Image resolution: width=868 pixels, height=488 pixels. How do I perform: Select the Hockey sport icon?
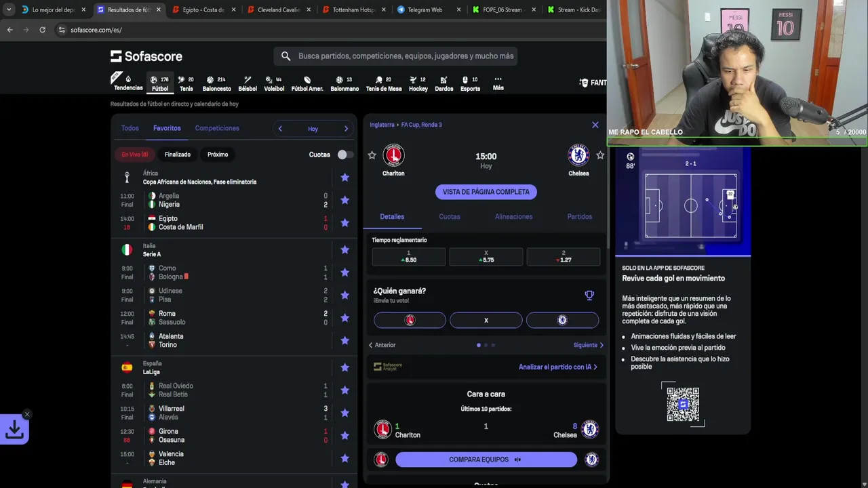(x=418, y=83)
